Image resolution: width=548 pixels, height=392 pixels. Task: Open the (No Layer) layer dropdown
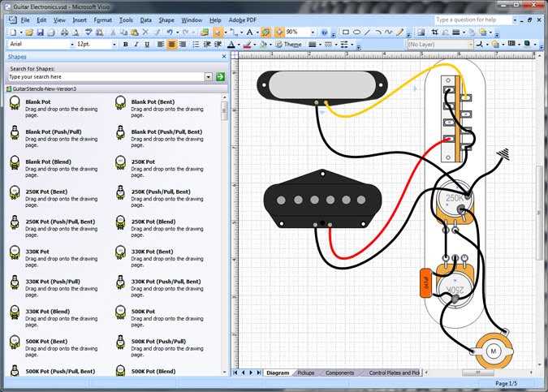pos(470,45)
